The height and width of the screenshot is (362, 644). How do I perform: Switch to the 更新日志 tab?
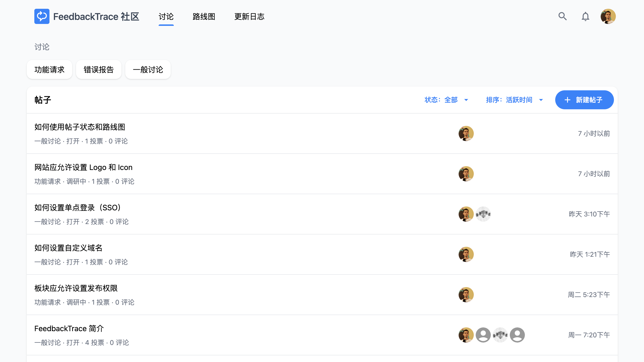click(249, 17)
